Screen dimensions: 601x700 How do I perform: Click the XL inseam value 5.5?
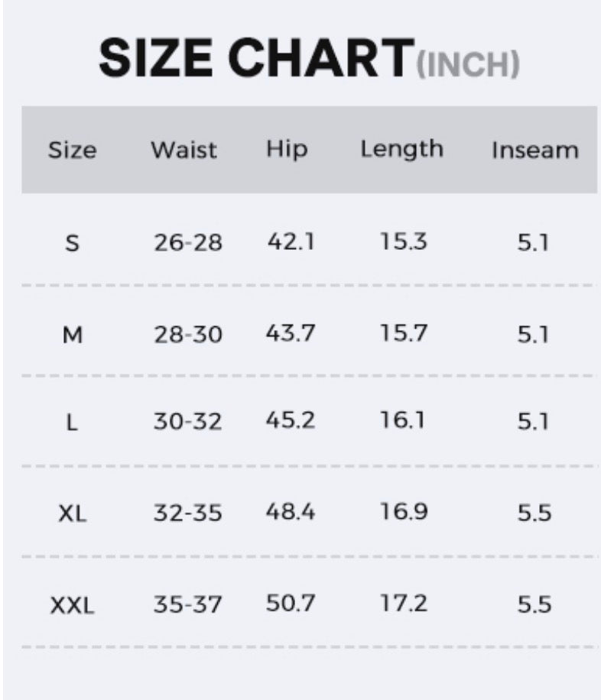(x=534, y=513)
